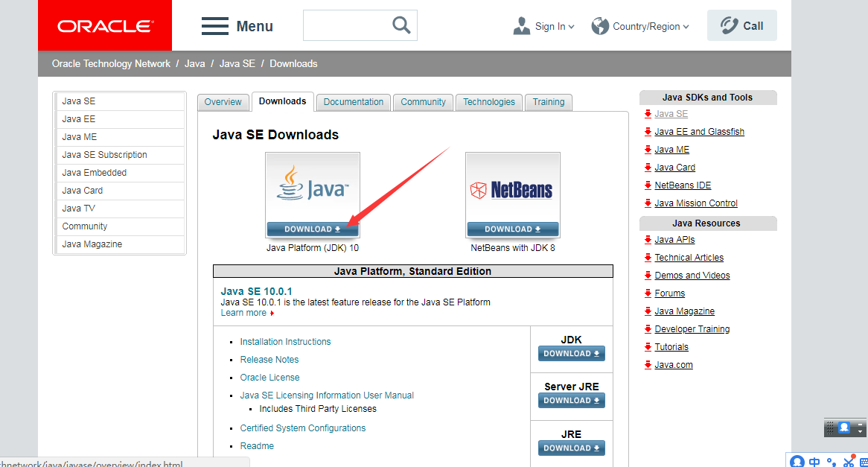Go to Oracle Technology Network breadcrumb
This screenshot has width=868, height=467.
click(111, 64)
